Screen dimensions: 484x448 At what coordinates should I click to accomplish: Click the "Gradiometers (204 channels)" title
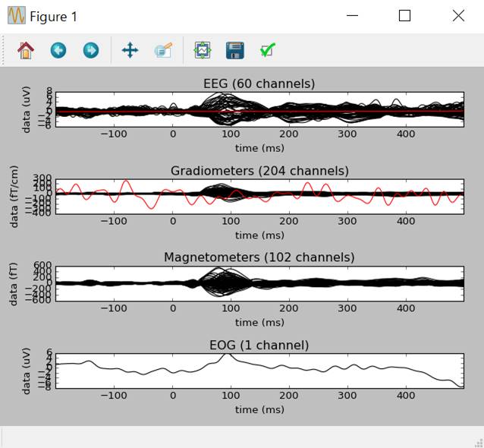259,171
